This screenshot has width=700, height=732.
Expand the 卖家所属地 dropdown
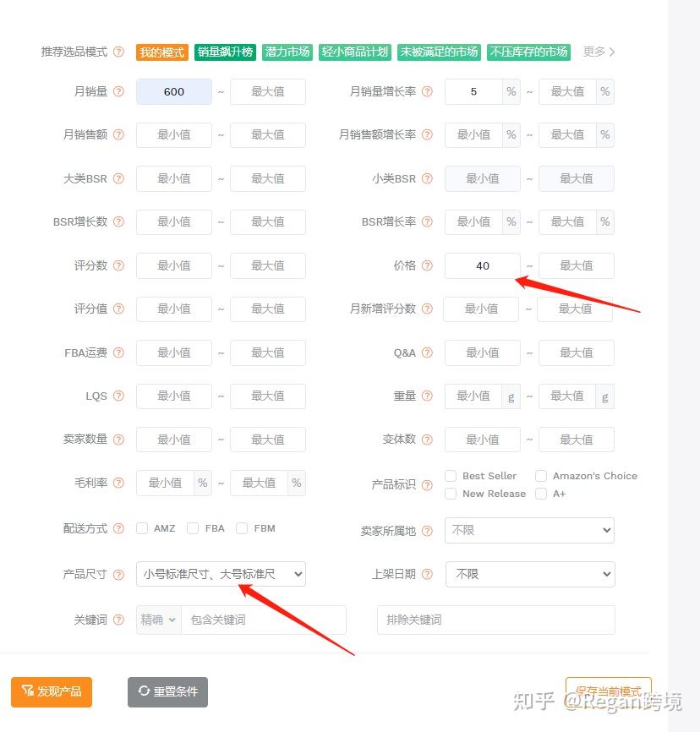point(529,530)
